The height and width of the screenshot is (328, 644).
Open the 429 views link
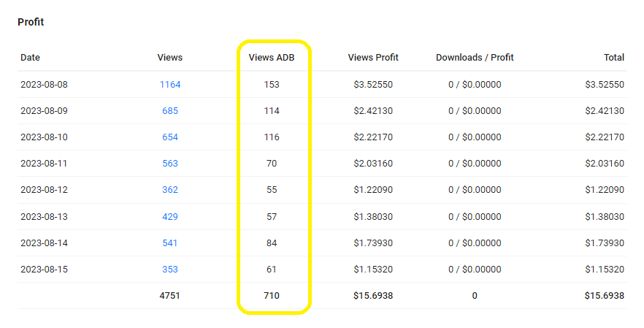point(170,217)
